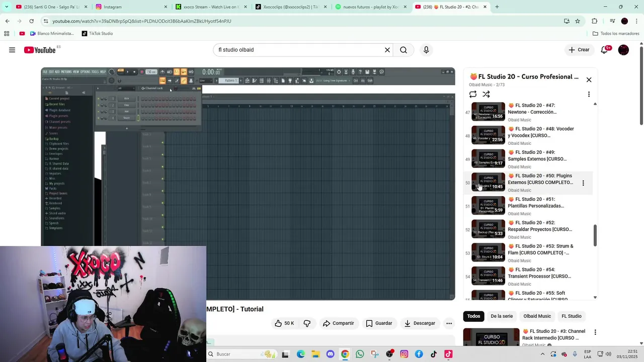Screen dimensions: 644x362
Task: Click the playlist panel scrollbar thumb
Action: pos(595,235)
